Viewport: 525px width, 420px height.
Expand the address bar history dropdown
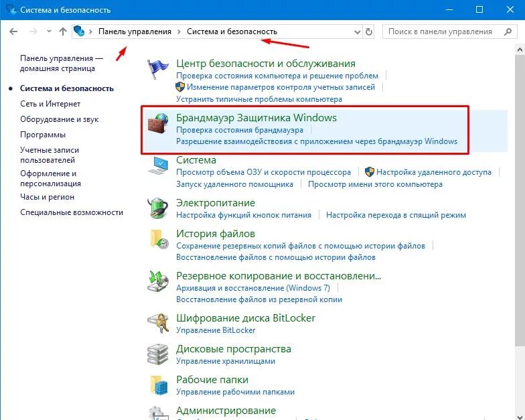(x=358, y=32)
